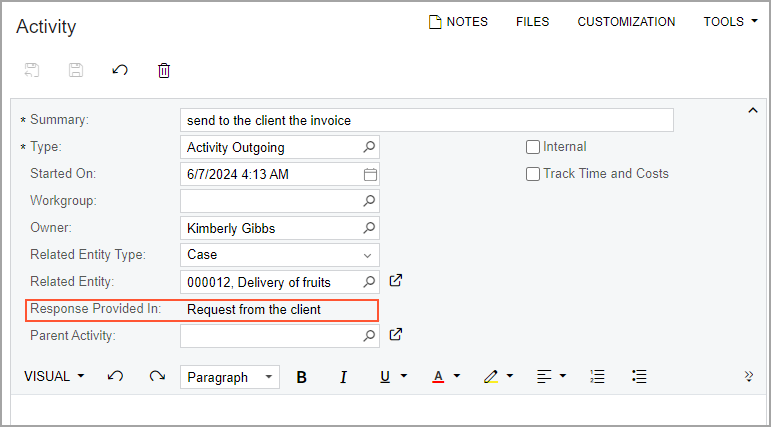Click the NOTES button
Viewport: 771px width, 427px height.
point(458,22)
